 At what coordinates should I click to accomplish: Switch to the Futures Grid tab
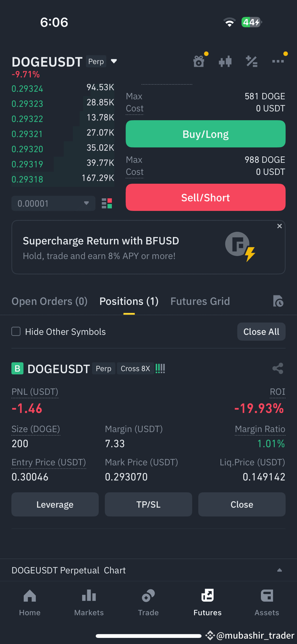[200, 301]
